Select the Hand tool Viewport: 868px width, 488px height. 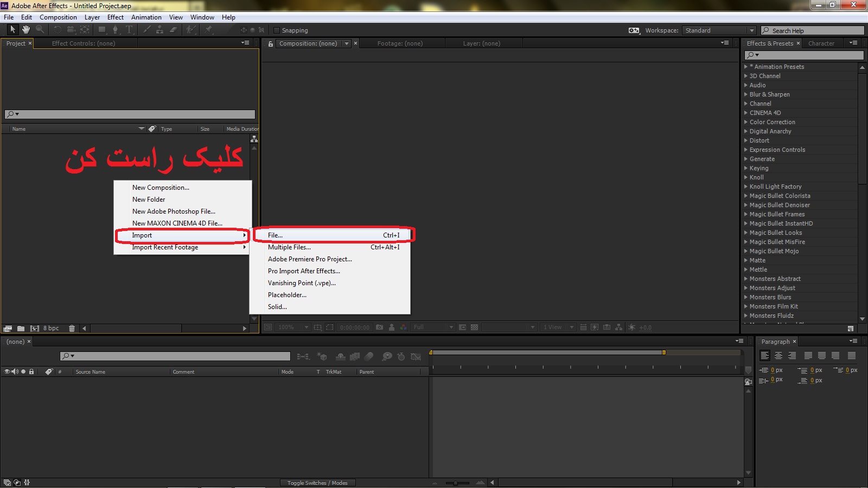click(25, 30)
